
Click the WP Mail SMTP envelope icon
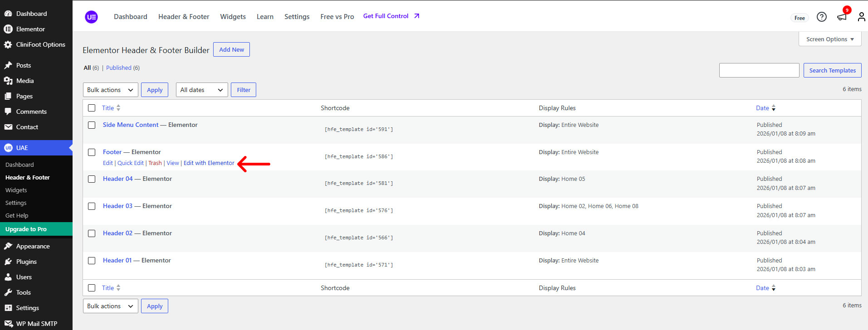(x=8, y=324)
